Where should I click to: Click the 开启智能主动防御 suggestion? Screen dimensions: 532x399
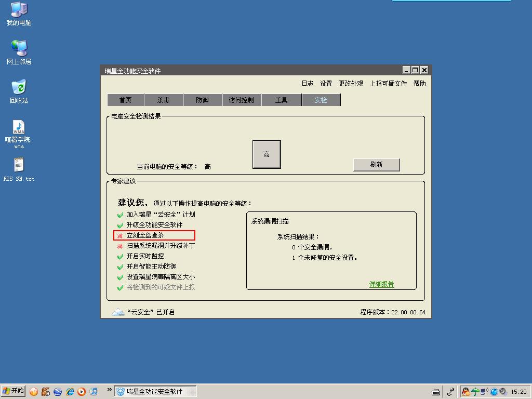151,267
